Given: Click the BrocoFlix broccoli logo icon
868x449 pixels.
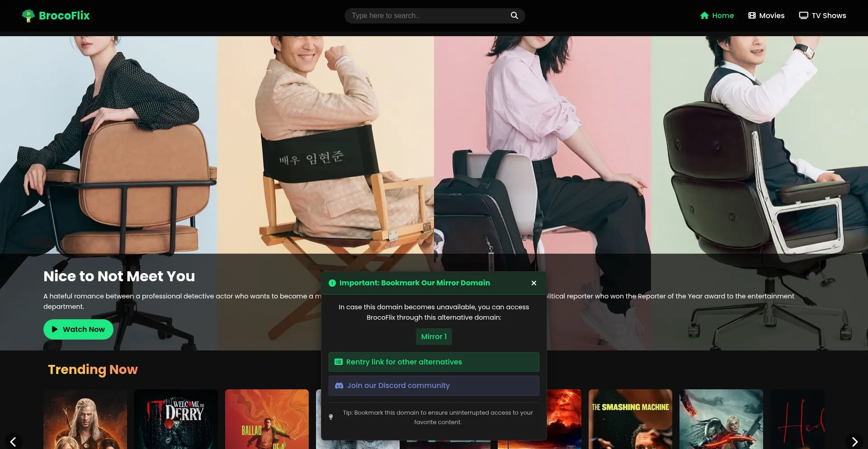Looking at the screenshot, I should pyautogui.click(x=28, y=15).
